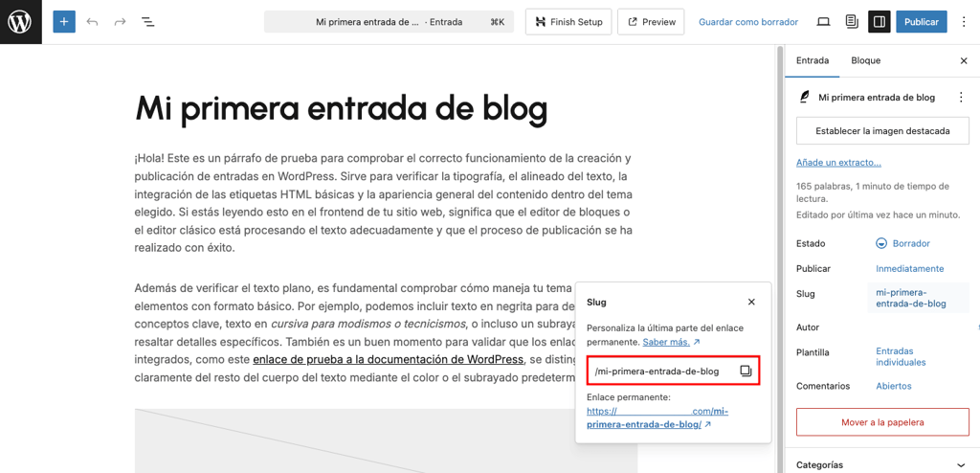Viewport: 980px width, 473px height.
Task: Click the 165 palabras reading time text
Action: coord(873,192)
